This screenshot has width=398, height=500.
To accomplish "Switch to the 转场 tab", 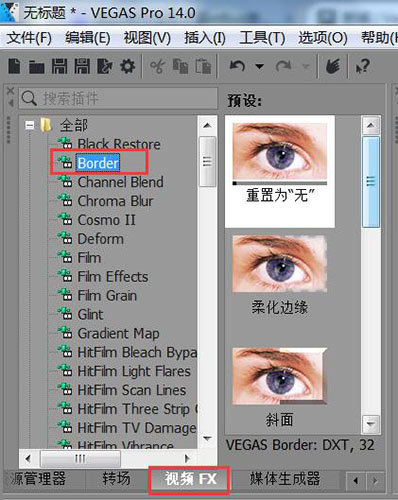I will pyautogui.click(x=116, y=479).
